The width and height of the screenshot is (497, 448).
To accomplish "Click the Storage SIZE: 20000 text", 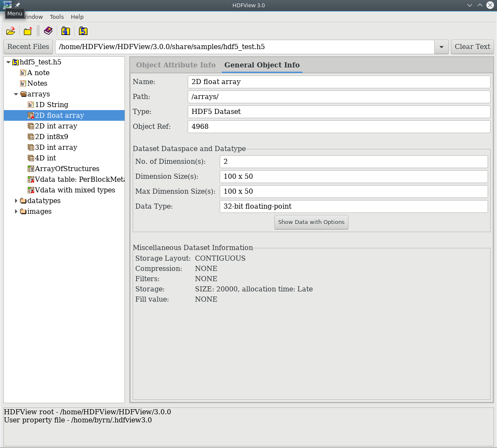I will (254, 289).
